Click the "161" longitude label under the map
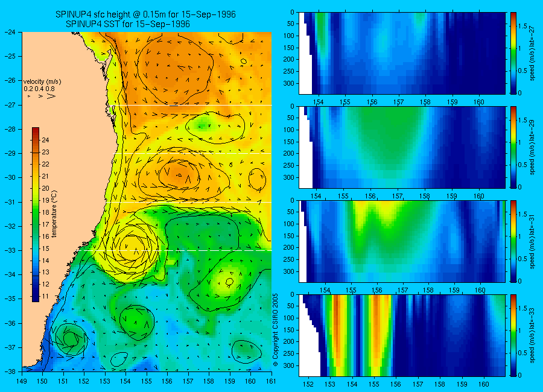Screen dimensions: 543x392 pos(271,381)
